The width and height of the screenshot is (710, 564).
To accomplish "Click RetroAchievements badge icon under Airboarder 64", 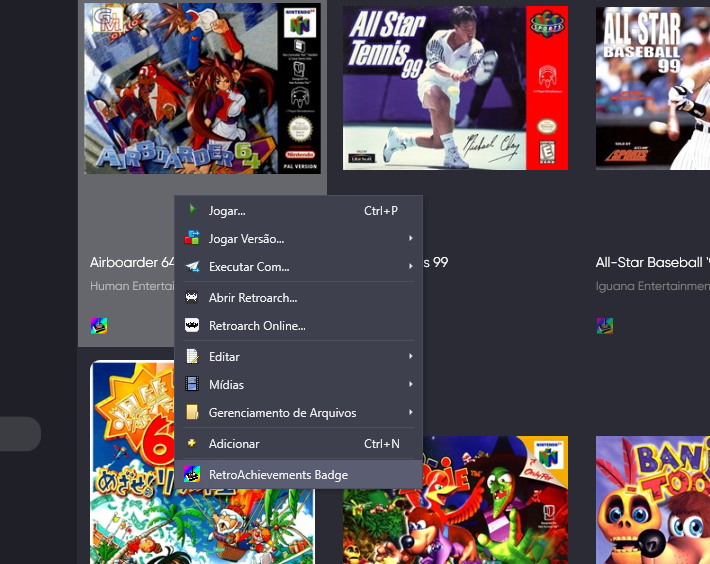I will tap(99, 325).
